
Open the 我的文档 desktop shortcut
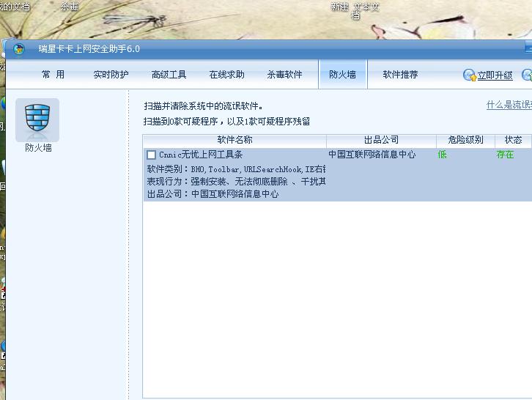tap(15, 7)
